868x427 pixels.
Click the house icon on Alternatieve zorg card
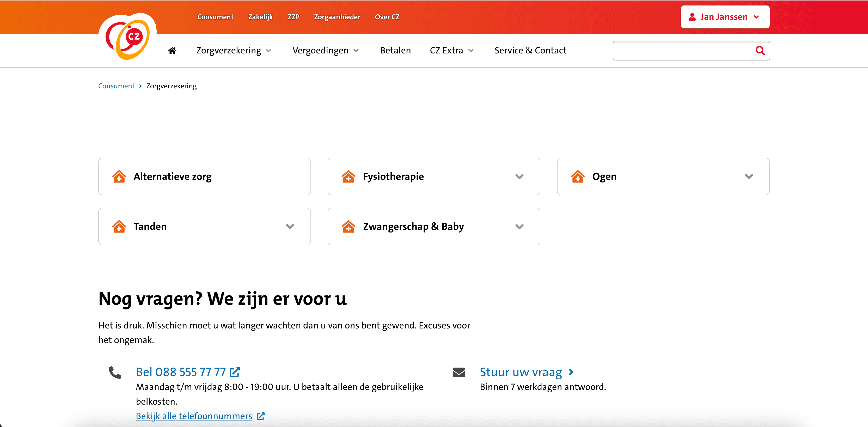tap(119, 176)
